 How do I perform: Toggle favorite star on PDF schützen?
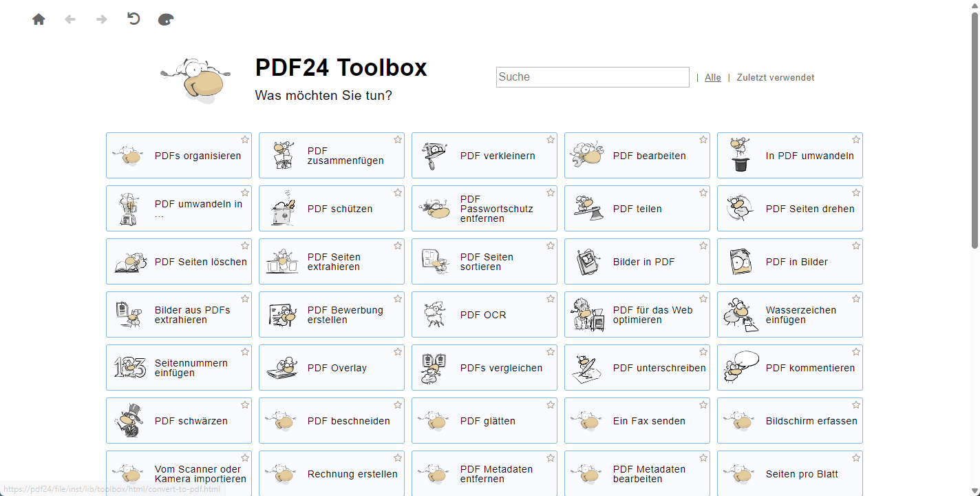point(398,193)
